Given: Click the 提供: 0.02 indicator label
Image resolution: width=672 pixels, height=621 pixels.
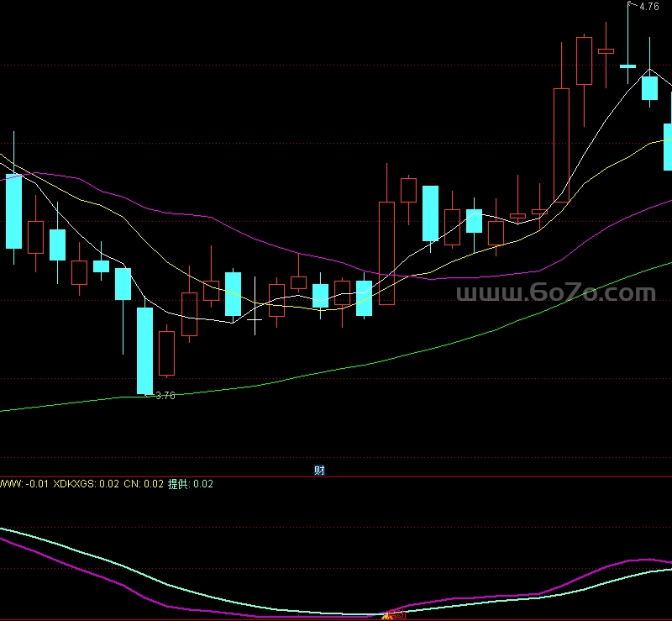Looking at the screenshot, I should coord(191,484).
